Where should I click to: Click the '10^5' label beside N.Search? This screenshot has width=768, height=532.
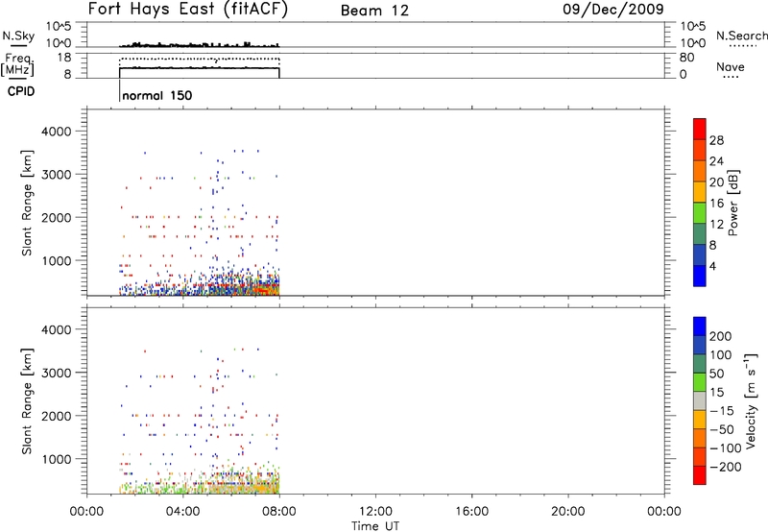pos(692,26)
